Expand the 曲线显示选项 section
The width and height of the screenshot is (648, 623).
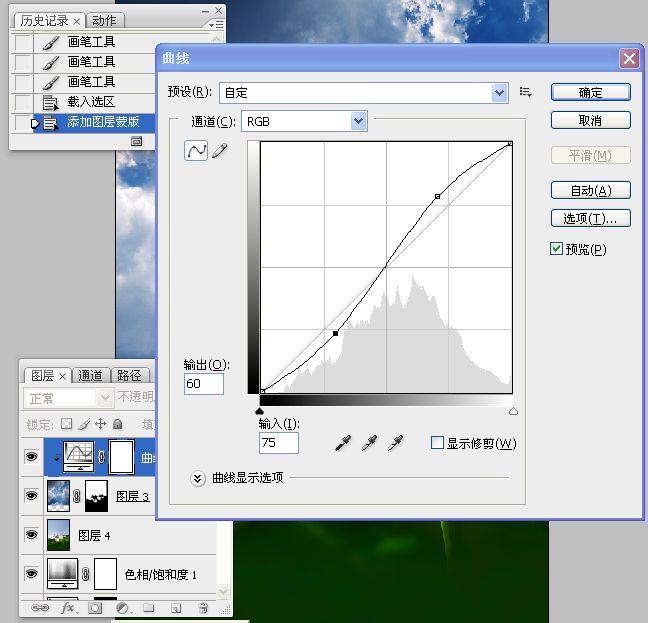(198, 478)
